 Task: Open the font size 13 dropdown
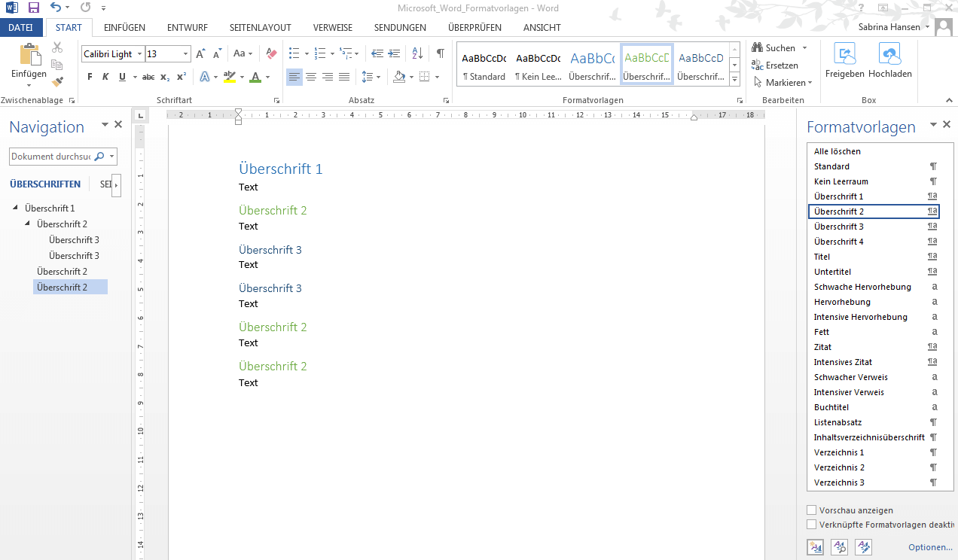[x=185, y=54]
